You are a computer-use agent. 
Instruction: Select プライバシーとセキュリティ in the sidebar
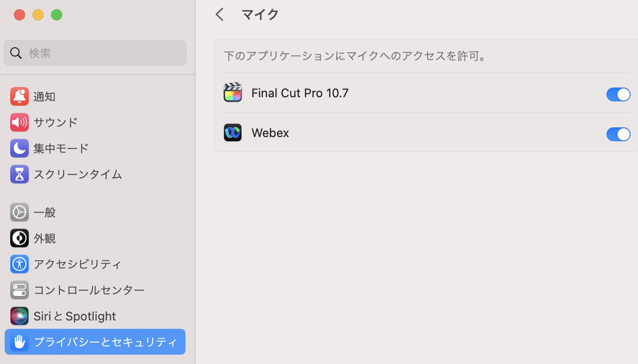coord(95,342)
